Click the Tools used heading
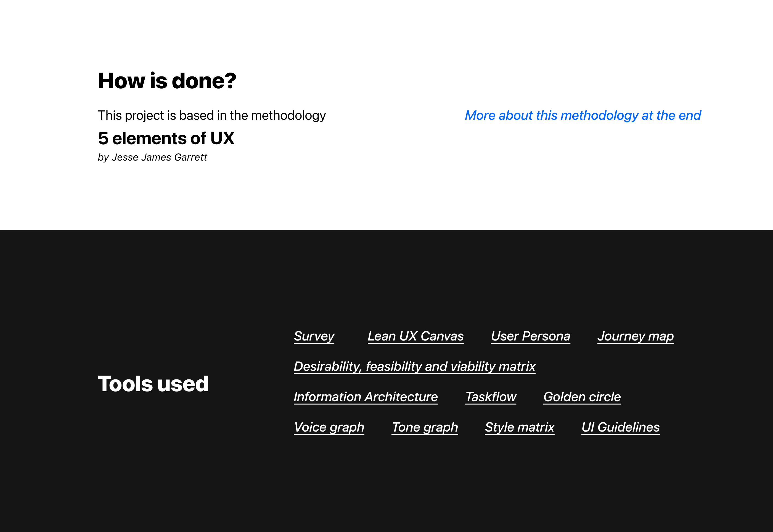This screenshot has height=532, width=773. click(153, 384)
